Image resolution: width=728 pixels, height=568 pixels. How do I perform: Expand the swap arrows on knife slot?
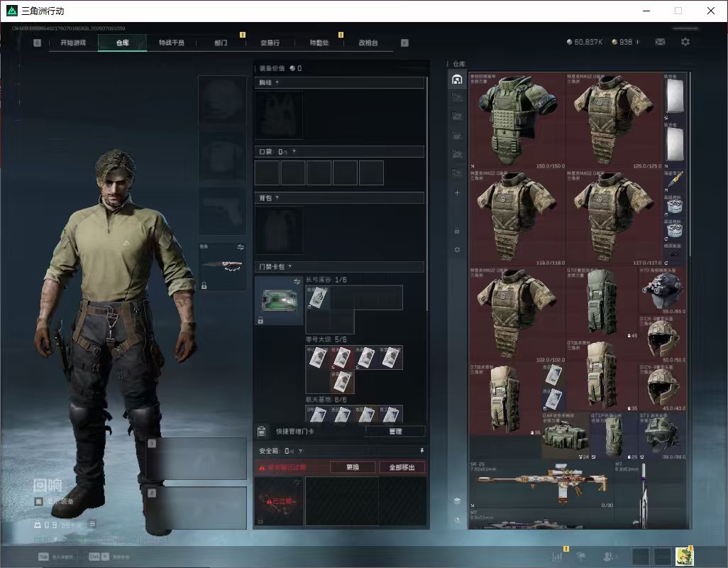coord(240,247)
